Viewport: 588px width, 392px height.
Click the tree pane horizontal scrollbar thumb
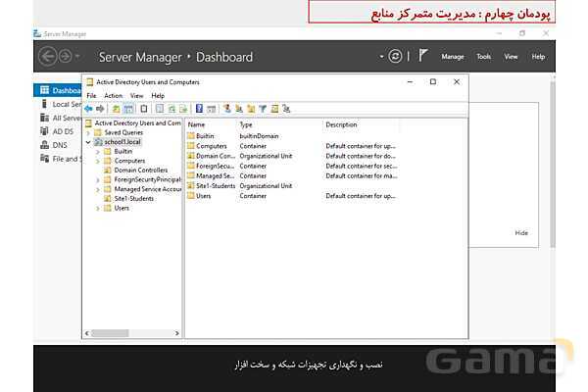(110, 333)
